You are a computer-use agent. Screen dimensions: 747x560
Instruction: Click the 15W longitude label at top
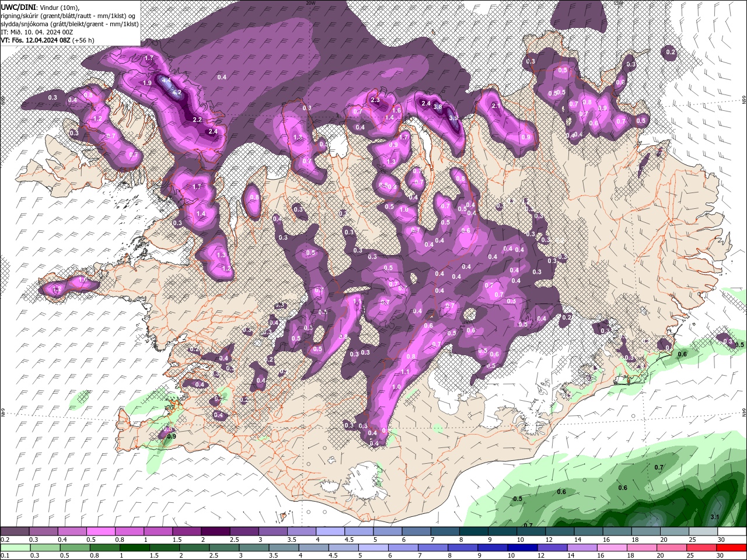tap(619, 3)
